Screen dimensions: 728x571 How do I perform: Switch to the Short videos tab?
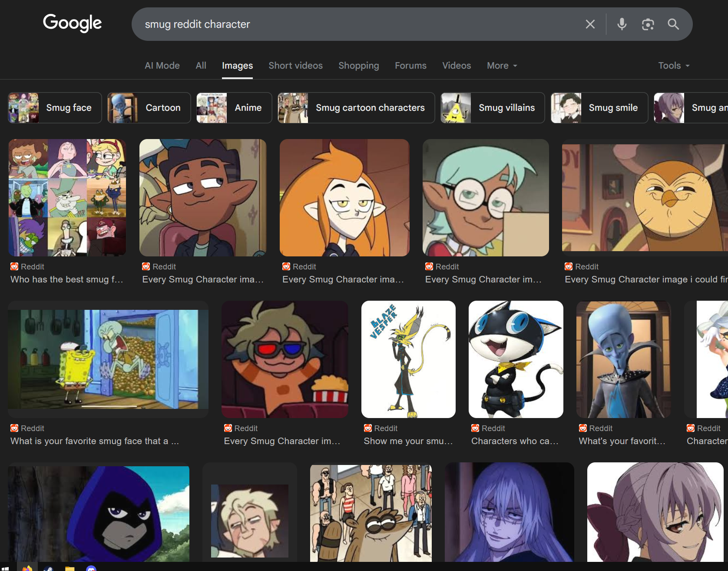coord(295,66)
